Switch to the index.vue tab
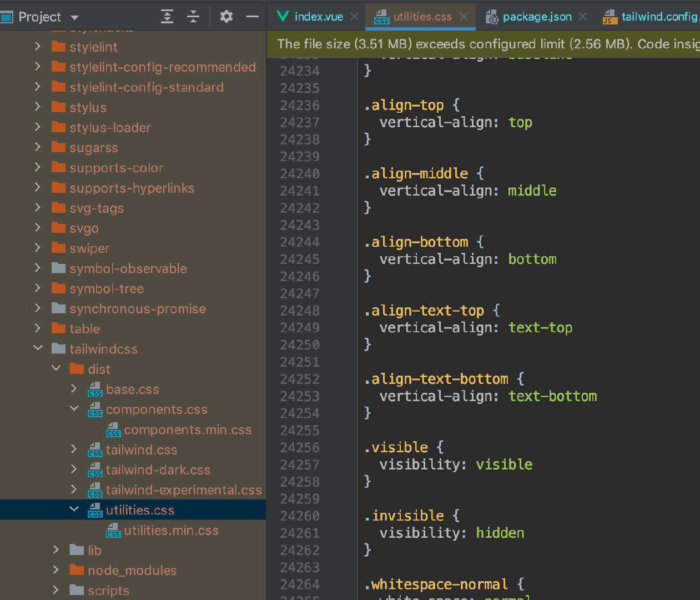This screenshot has height=600, width=700. 319,17
